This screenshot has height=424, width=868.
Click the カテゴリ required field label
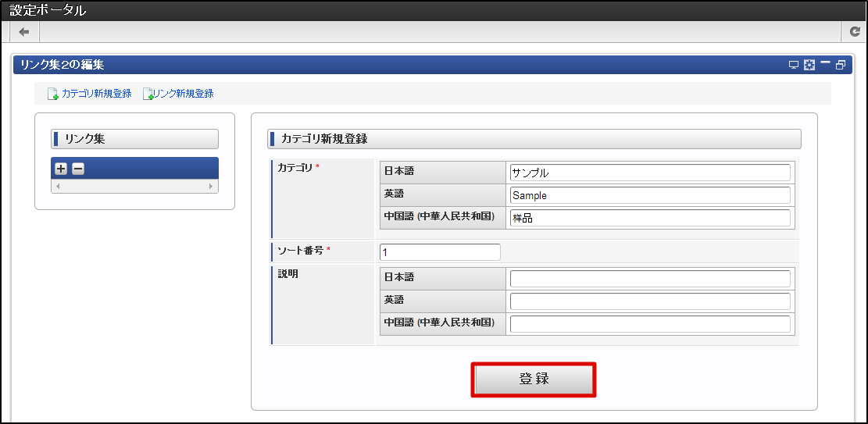click(x=296, y=168)
